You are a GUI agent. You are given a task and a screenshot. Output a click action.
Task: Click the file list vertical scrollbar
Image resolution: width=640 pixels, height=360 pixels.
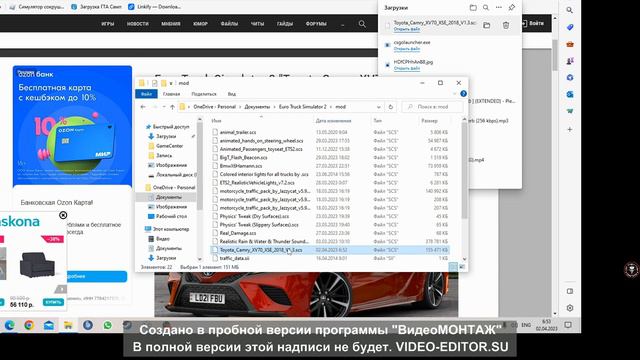[x=464, y=170]
